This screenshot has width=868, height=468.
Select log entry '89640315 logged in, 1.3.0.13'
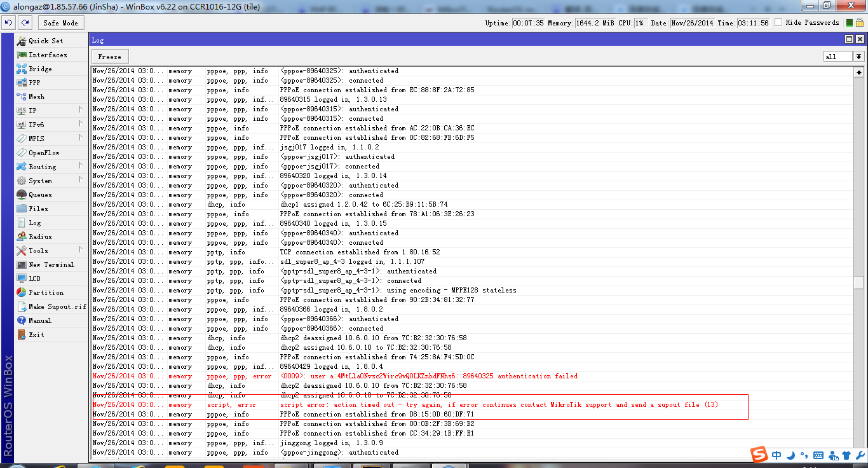[472, 100]
